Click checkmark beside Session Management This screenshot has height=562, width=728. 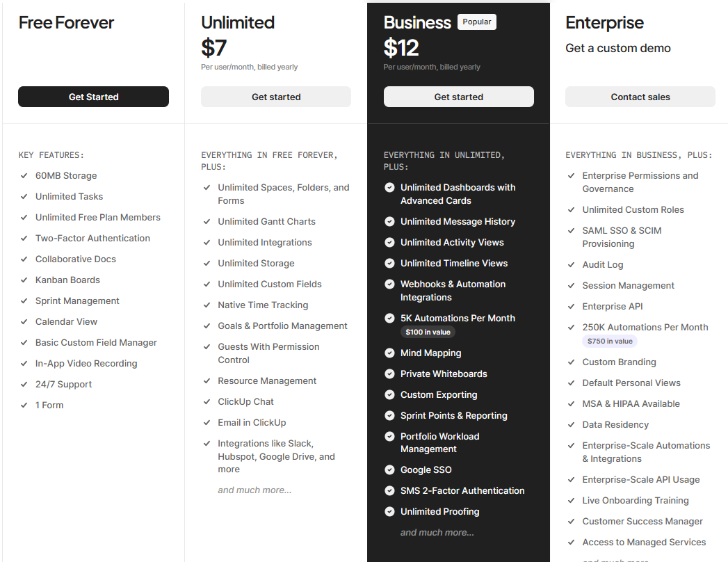tap(571, 286)
